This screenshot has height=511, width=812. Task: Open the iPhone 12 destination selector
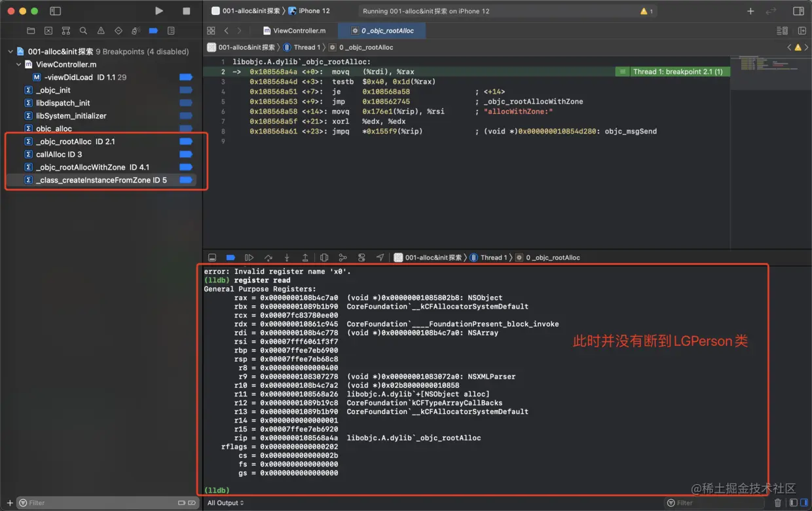click(310, 11)
